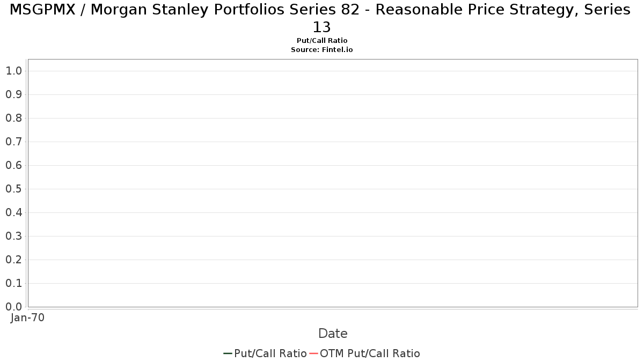The height and width of the screenshot is (362, 644).
Task: Click the green Put/Call Ratio legend line swatch
Action: pyautogui.click(x=228, y=353)
